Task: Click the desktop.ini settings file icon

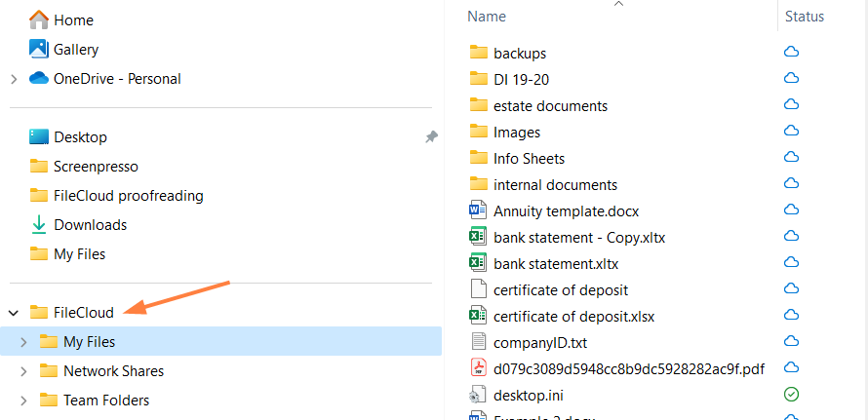Action: 478,395
